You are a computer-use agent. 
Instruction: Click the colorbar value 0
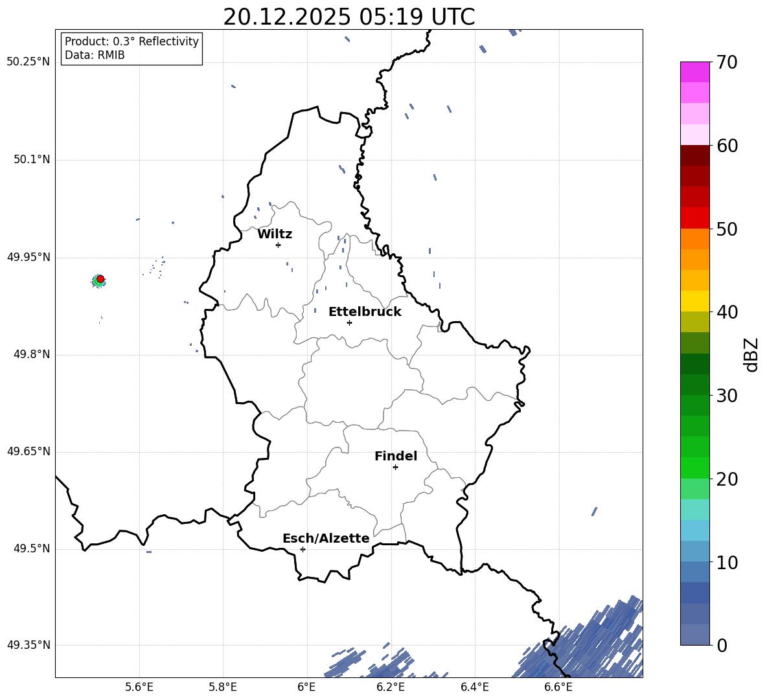coord(722,645)
